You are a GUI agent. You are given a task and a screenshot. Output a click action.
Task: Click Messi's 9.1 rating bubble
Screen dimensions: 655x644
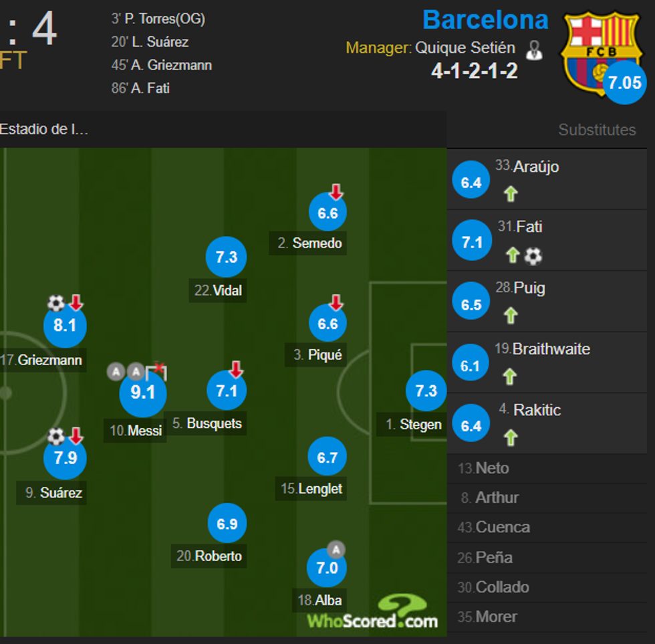[142, 393]
